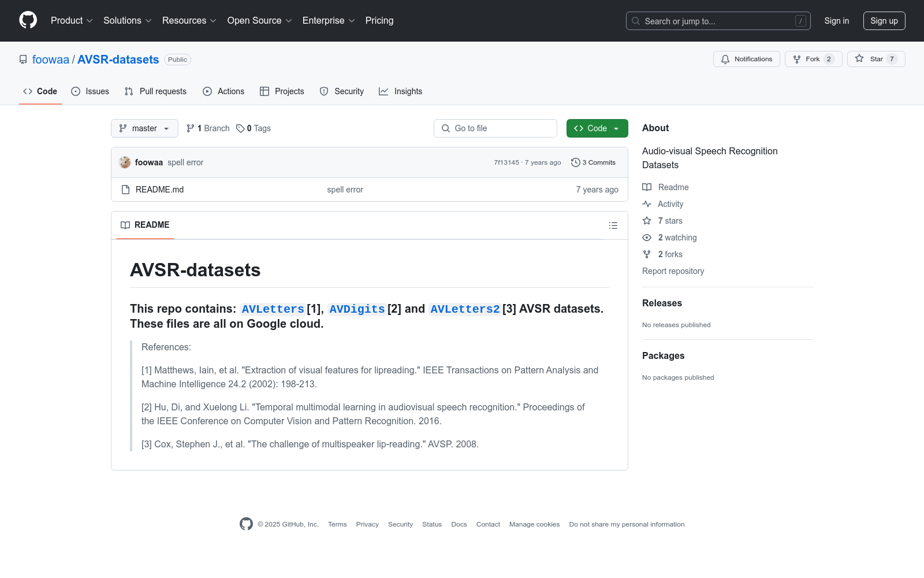The height and width of the screenshot is (578, 924).
Task: View the 7 stars list
Action: tap(662, 221)
